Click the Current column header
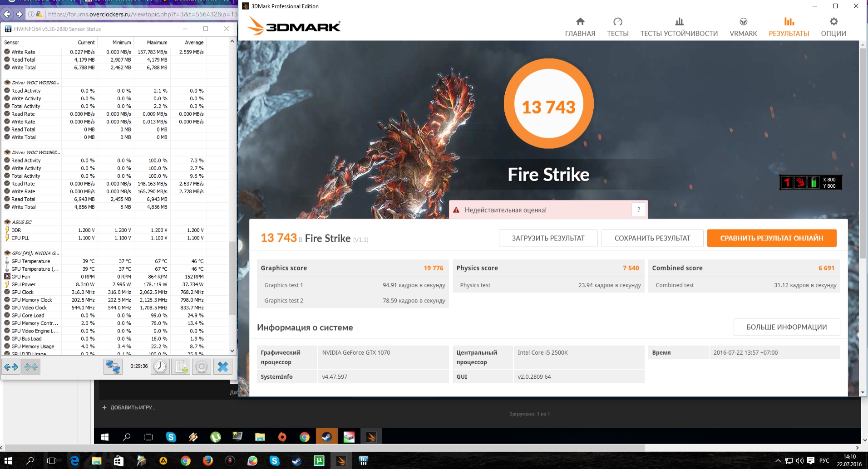 pyautogui.click(x=79, y=42)
